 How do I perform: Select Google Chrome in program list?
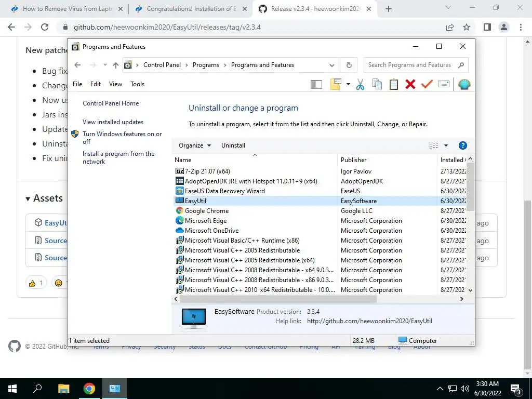pos(320,211)
